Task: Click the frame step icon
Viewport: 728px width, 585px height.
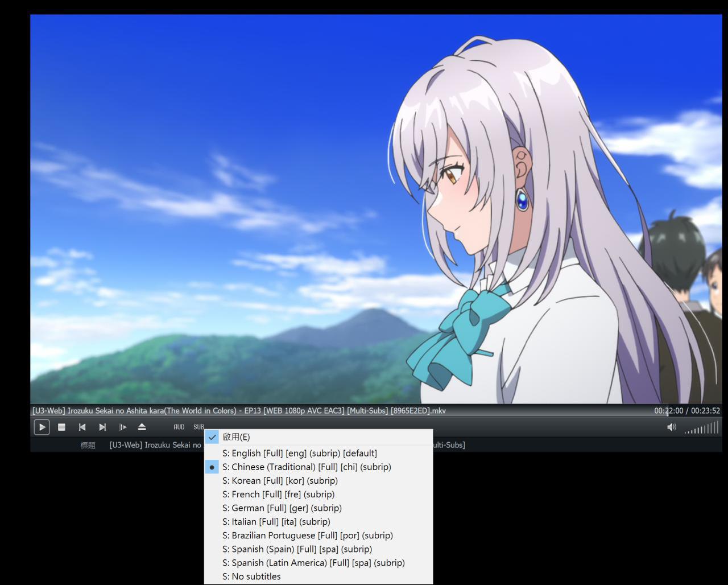Action: click(122, 427)
